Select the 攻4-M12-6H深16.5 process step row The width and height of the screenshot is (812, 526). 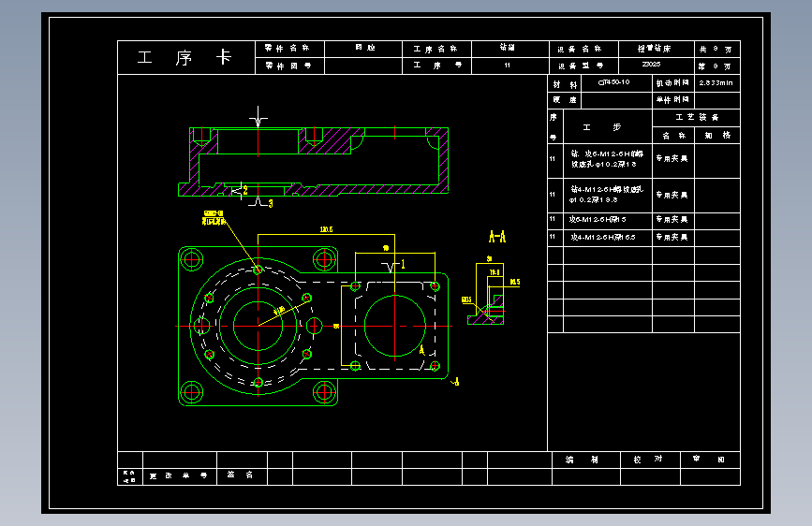pyautogui.click(x=643, y=238)
